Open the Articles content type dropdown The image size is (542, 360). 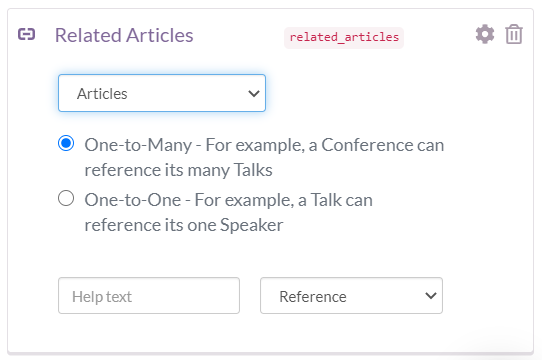[162, 93]
